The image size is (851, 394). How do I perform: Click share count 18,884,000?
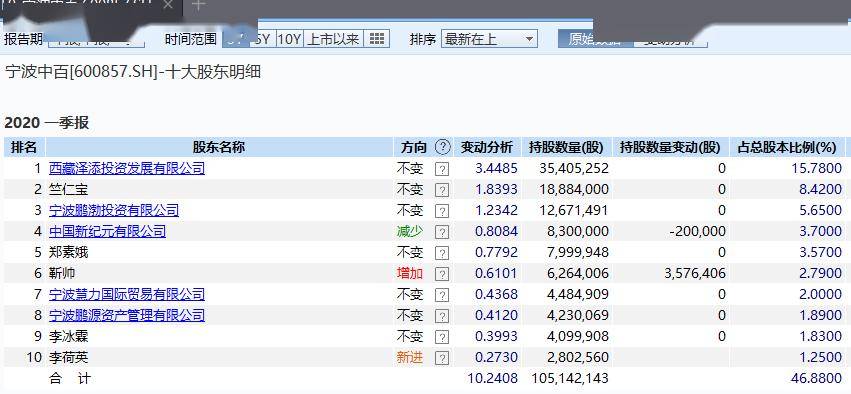574,189
